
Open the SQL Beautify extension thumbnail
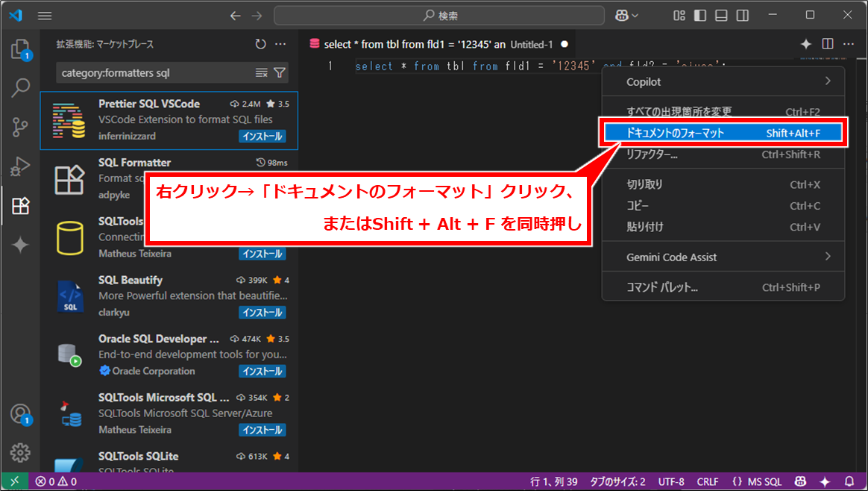69,296
